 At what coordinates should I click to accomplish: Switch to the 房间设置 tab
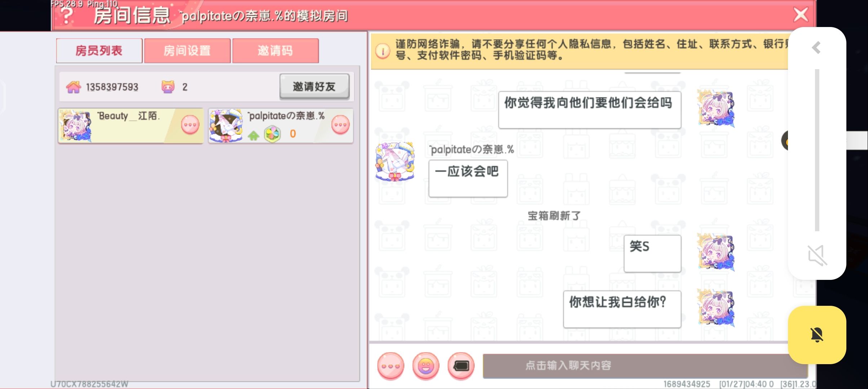point(187,51)
